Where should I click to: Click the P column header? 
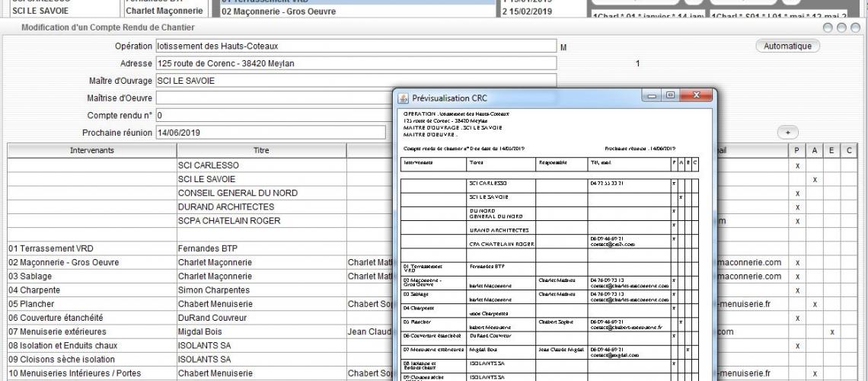coord(796,150)
